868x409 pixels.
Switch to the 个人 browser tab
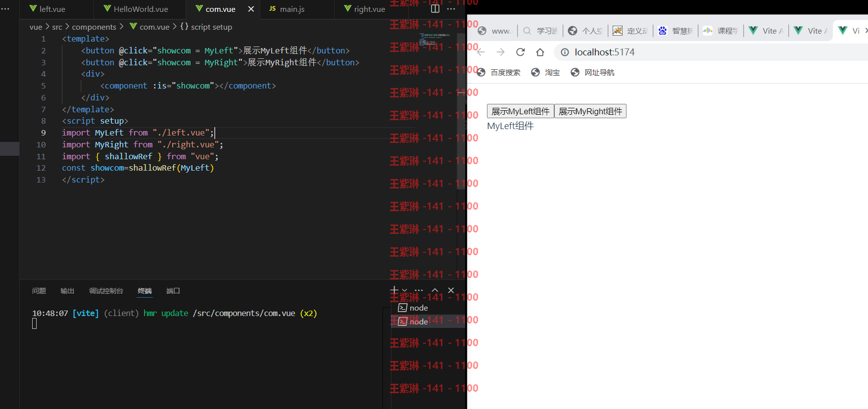coord(586,31)
